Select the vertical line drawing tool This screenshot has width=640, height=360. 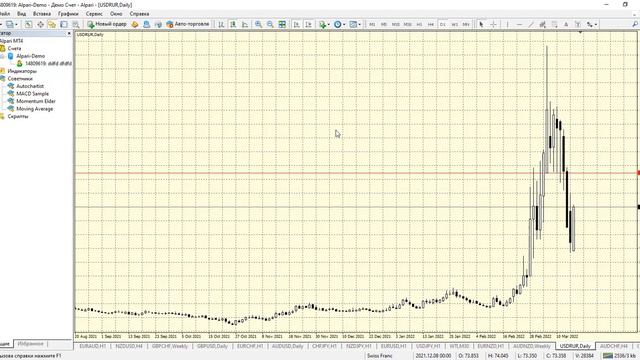click(507, 24)
